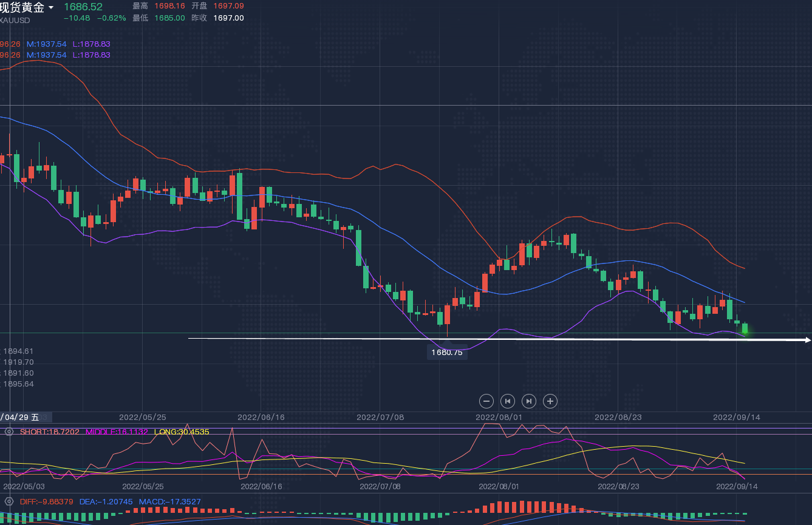Click the LONG:30.4535 indicator legend
The image size is (812, 525).
tap(182, 432)
